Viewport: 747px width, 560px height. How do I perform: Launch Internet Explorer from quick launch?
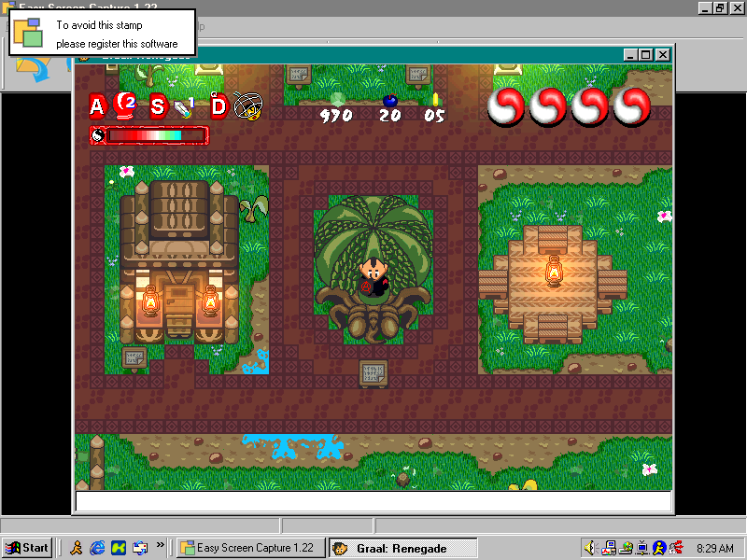click(97, 548)
